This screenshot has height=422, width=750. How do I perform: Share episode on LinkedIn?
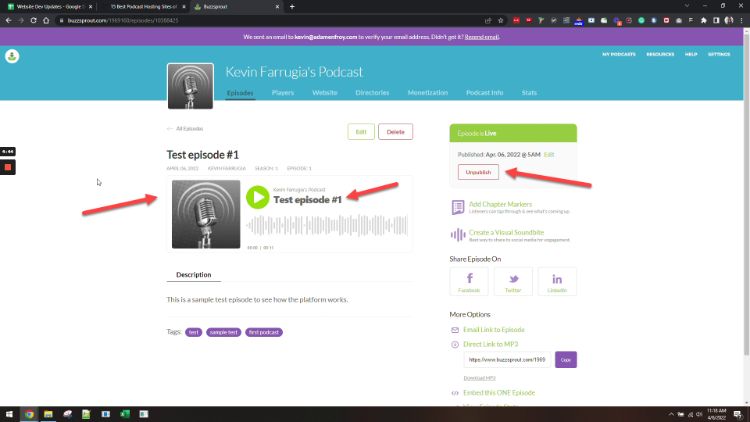point(557,281)
